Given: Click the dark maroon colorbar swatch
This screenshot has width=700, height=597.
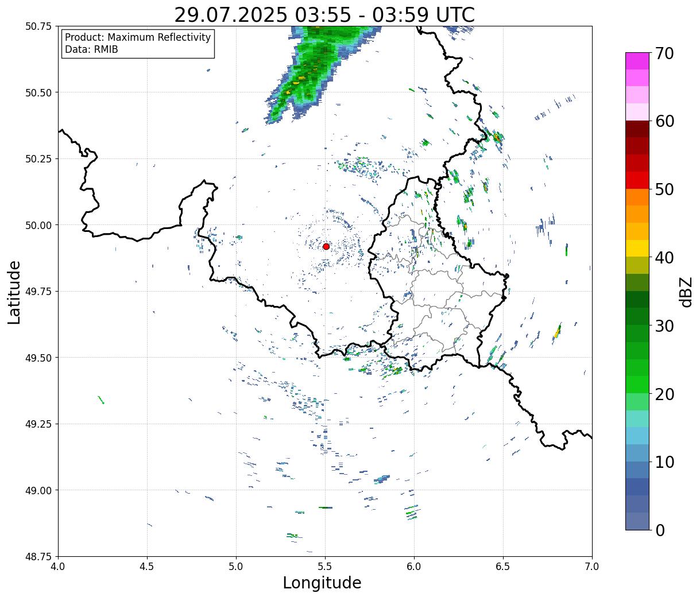Looking at the screenshot, I should point(637,129).
